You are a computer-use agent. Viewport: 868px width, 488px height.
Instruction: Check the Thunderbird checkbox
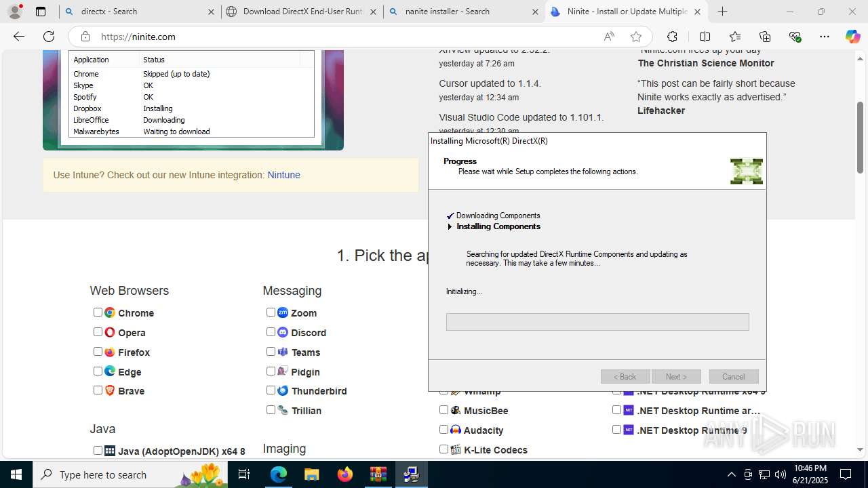[271, 390]
